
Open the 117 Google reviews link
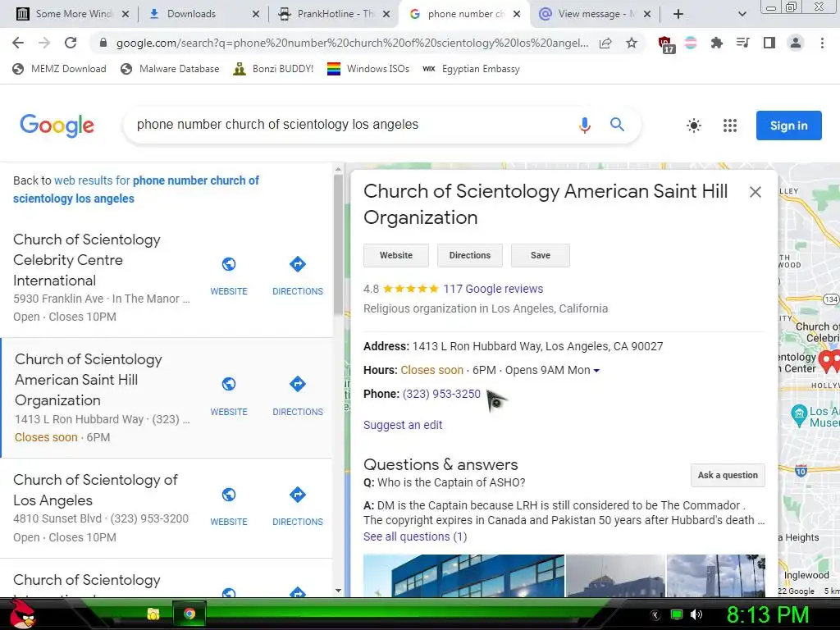[x=493, y=289]
